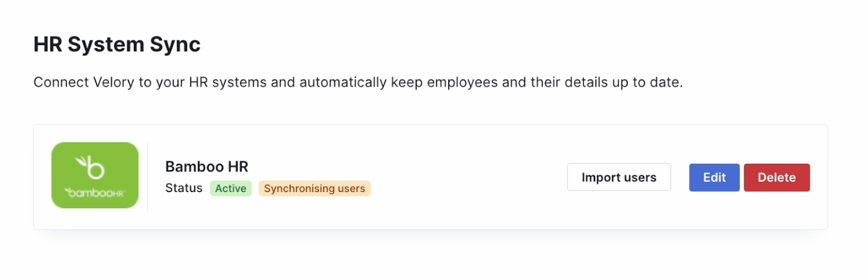The height and width of the screenshot is (274, 868).
Task: Click the Connect Velory description sentence
Action: [358, 82]
